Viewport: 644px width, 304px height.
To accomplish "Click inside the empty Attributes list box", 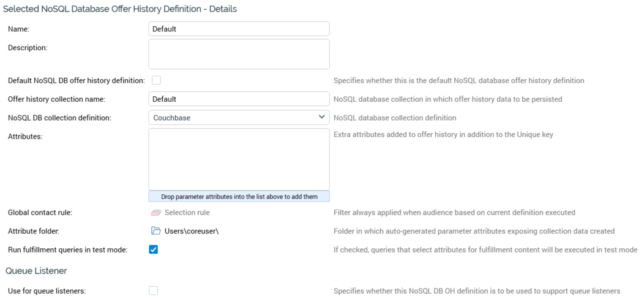I will pyautogui.click(x=239, y=159).
